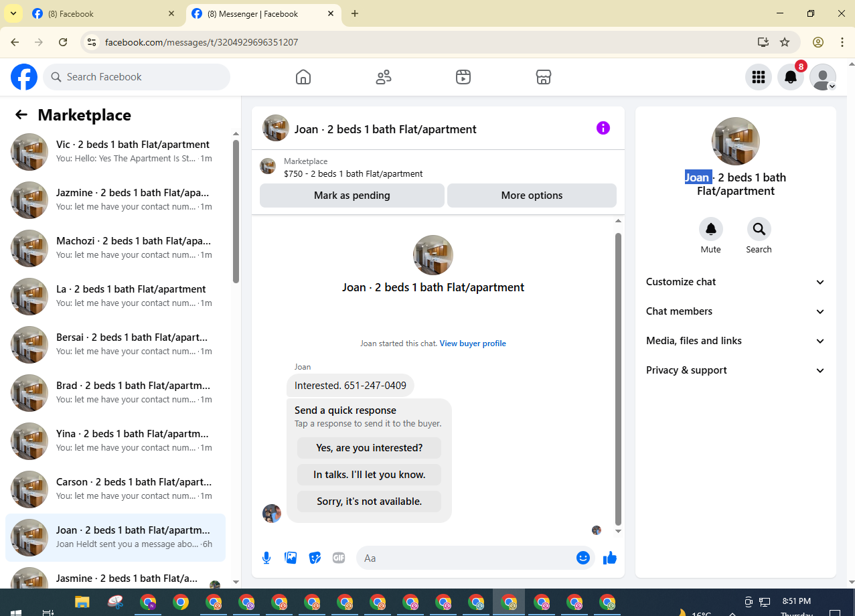Switch to the (8) Facebook tab
The width and height of the screenshot is (855, 616).
(x=104, y=13)
